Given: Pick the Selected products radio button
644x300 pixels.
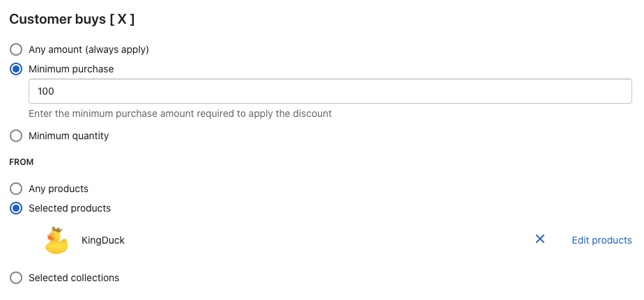Looking at the screenshot, I should tap(16, 208).
